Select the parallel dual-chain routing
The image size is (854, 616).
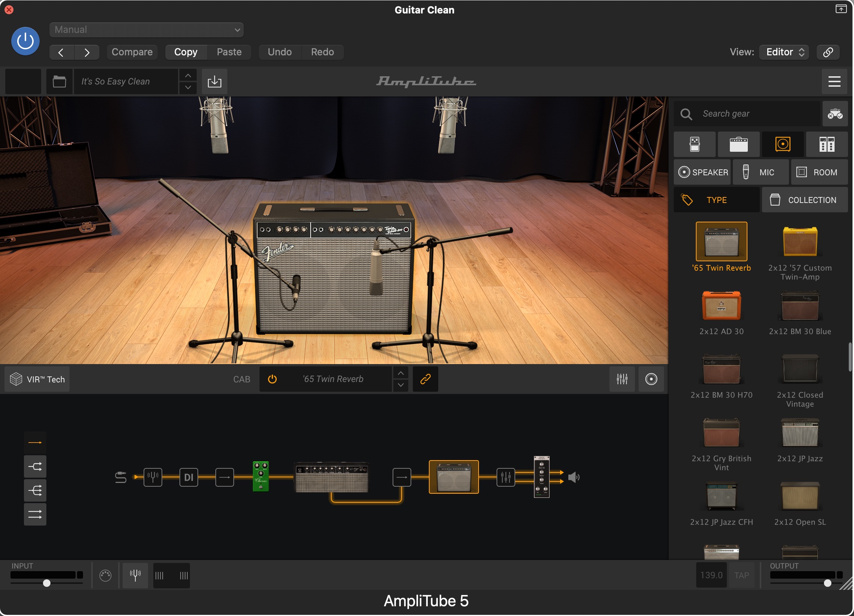coord(35,514)
